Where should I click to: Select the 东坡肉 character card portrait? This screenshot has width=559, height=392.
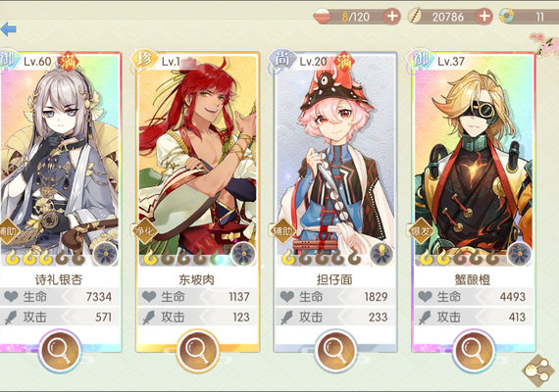pyautogui.click(x=197, y=161)
